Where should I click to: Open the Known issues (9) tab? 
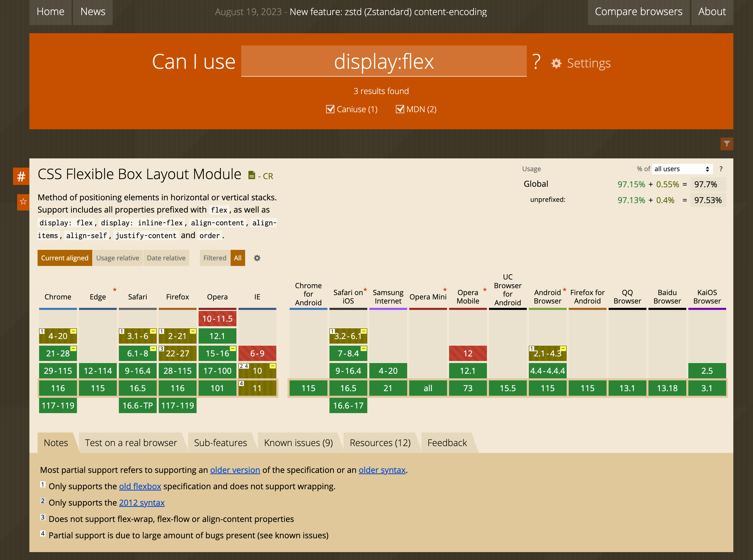point(298,443)
